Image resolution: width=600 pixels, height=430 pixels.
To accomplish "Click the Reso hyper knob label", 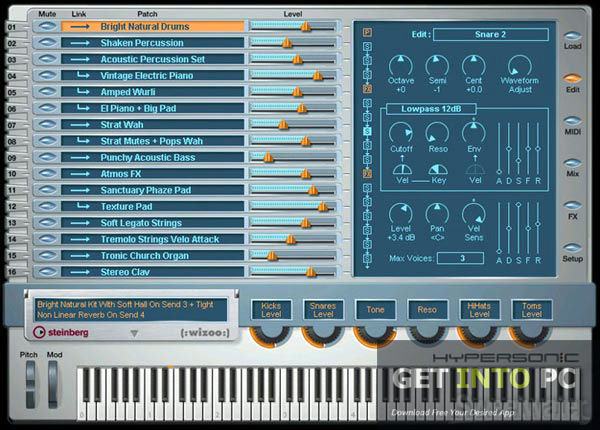I will pyautogui.click(x=427, y=310).
